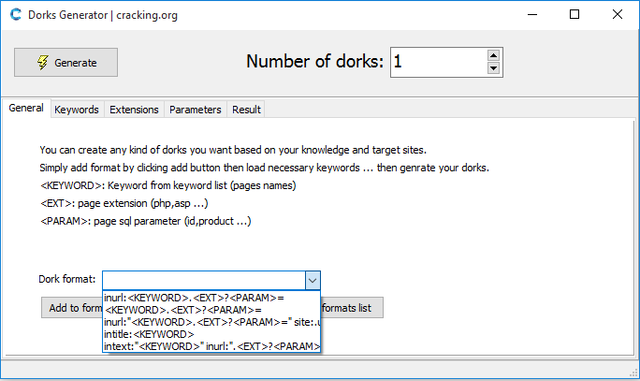The height and width of the screenshot is (381, 640).
Task: Focus the Number of dorks input field
Action: pyautogui.click(x=439, y=62)
